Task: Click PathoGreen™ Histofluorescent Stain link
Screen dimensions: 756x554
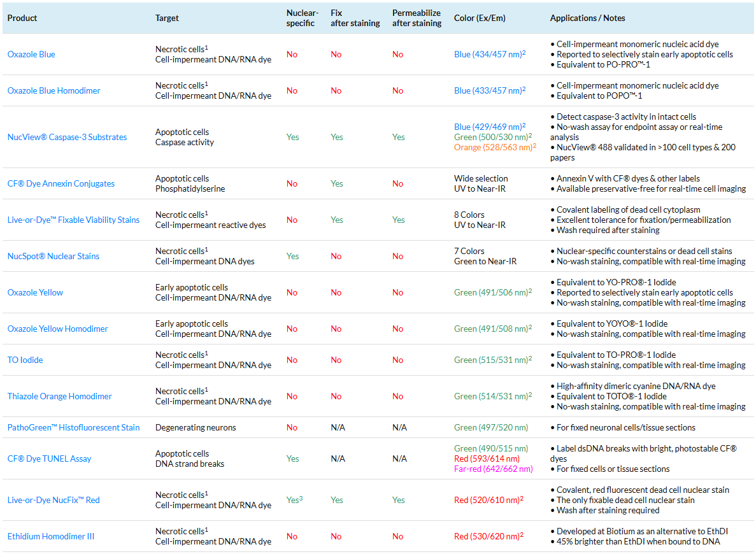Action: 74,428
